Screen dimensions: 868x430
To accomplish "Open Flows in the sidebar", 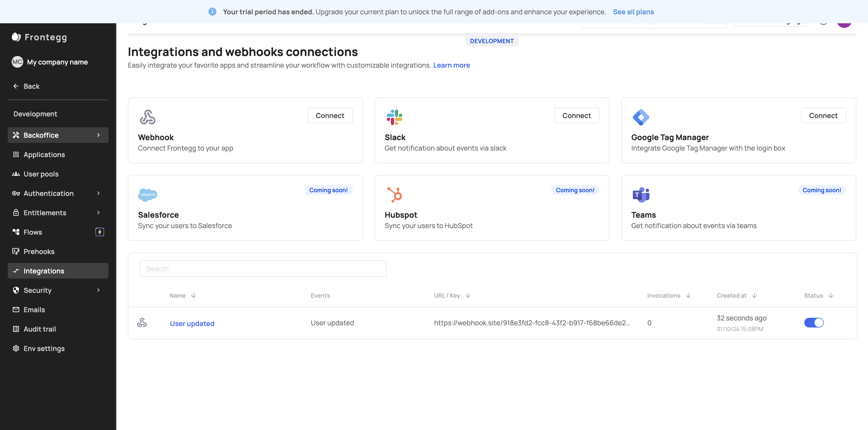I will (58, 232).
